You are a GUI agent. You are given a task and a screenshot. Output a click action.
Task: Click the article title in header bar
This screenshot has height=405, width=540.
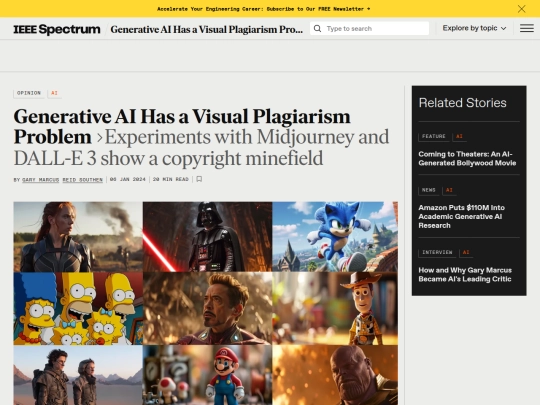[x=207, y=29]
